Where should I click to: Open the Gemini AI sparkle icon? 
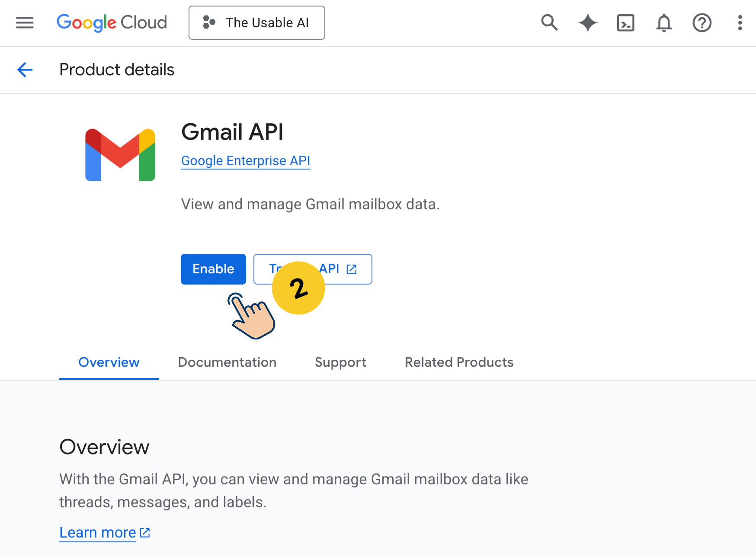tap(588, 22)
